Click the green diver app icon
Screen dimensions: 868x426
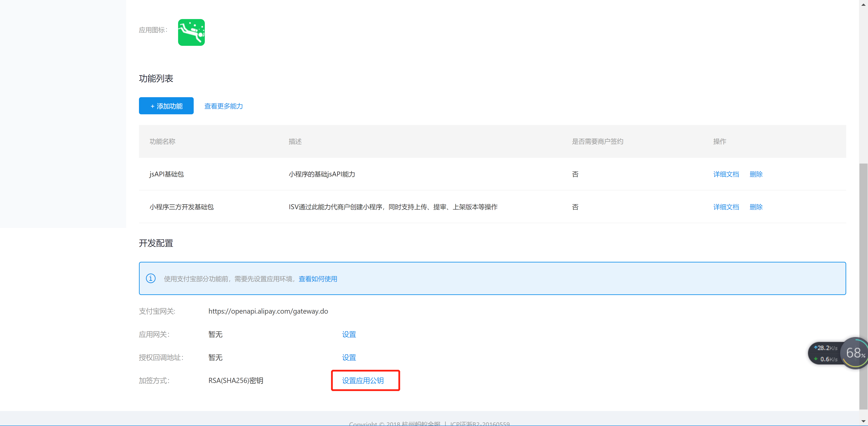click(191, 32)
